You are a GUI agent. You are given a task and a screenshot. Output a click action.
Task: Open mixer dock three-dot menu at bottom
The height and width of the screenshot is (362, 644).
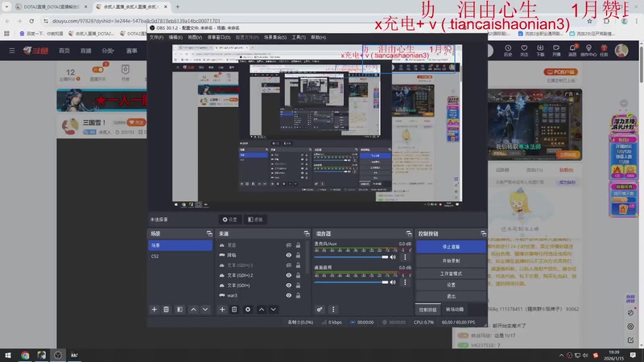pos(333,310)
